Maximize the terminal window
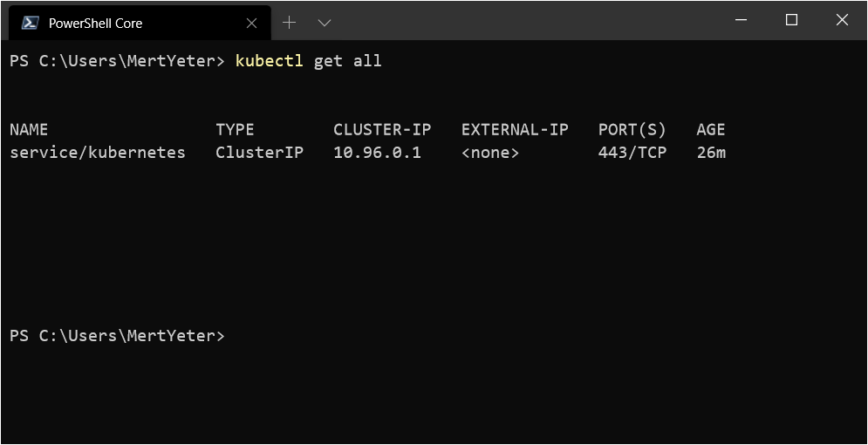This screenshot has height=445, width=868. pos(791,20)
